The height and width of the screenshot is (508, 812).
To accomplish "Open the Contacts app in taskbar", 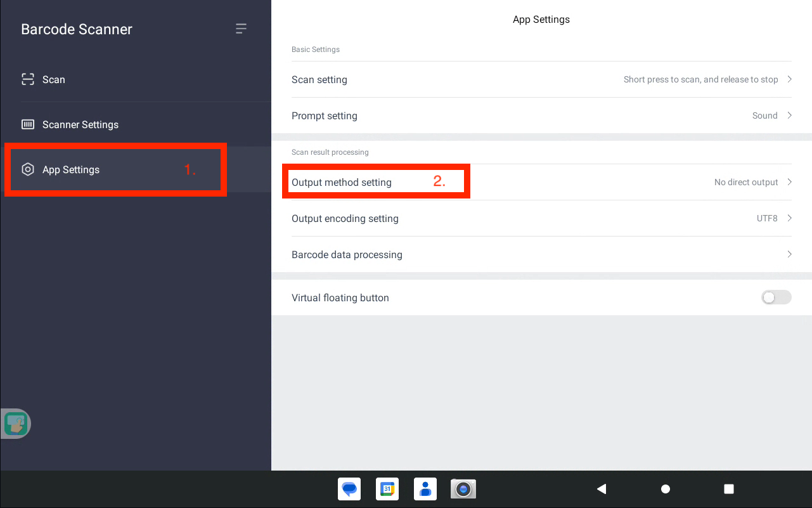I will (x=425, y=489).
